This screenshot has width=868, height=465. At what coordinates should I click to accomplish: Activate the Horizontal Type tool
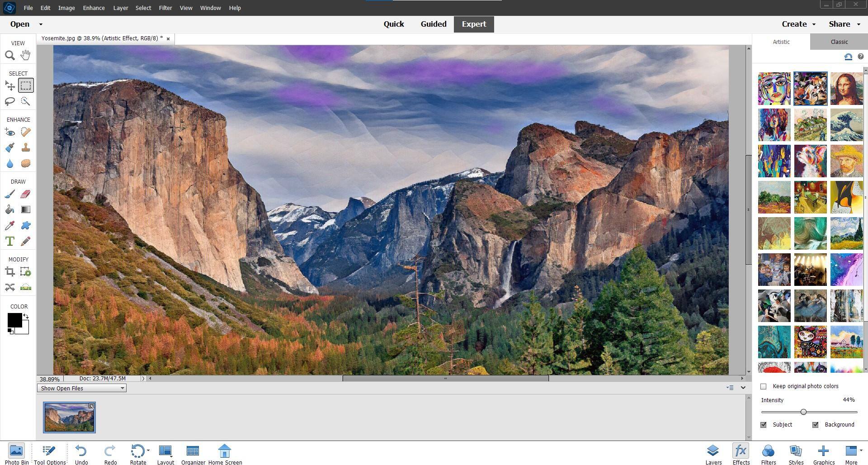tap(9, 241)
